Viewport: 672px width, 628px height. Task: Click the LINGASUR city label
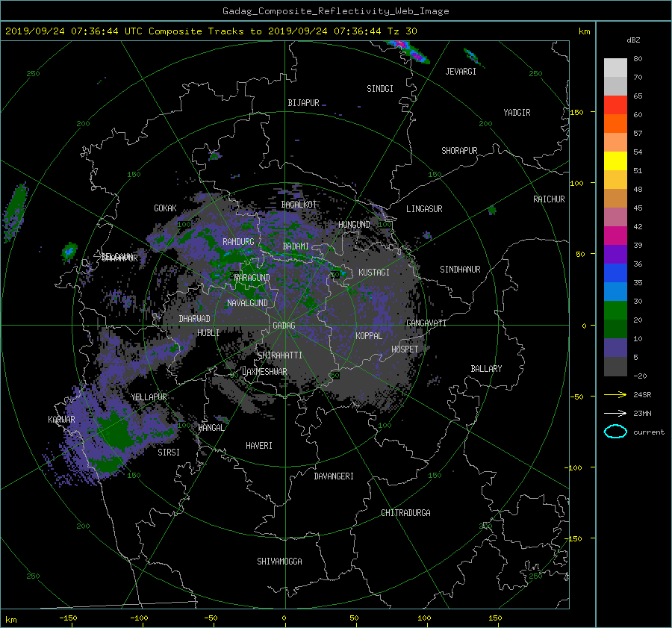(x=424, y=209)
